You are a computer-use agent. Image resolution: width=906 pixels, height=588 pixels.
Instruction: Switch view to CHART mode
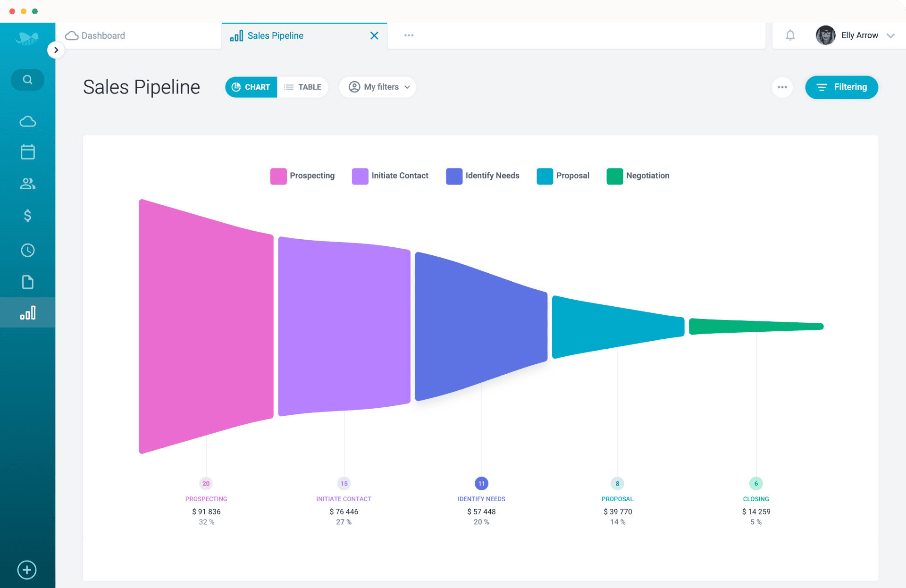[251, 87]
